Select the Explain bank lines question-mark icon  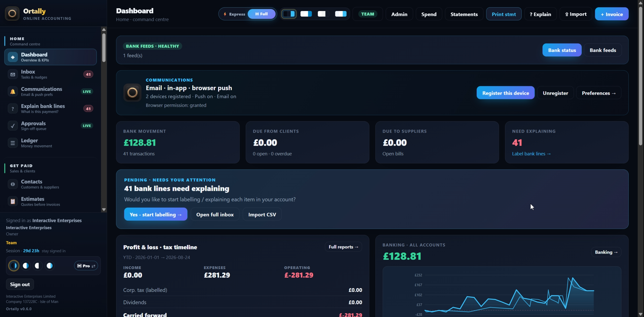click(13, 109)
